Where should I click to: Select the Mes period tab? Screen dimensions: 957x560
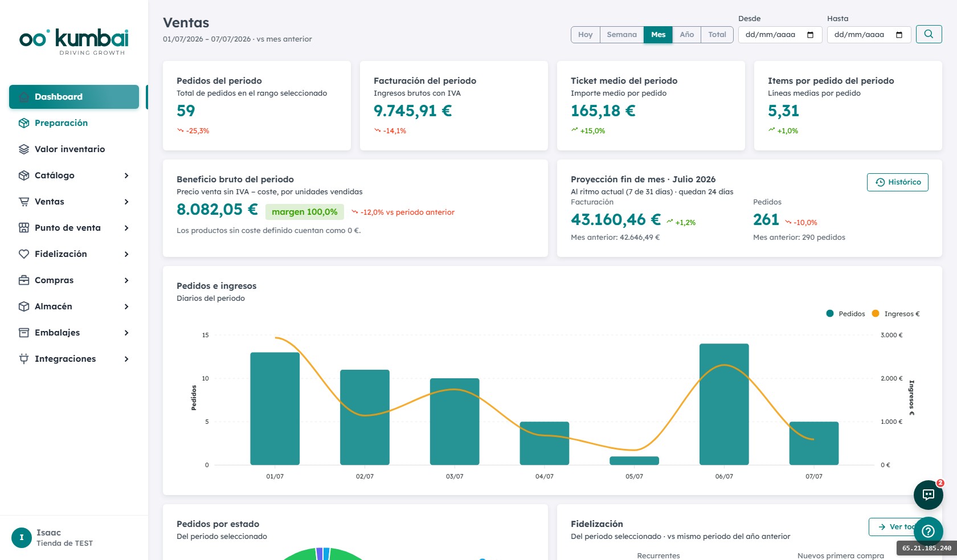[658, 35]
